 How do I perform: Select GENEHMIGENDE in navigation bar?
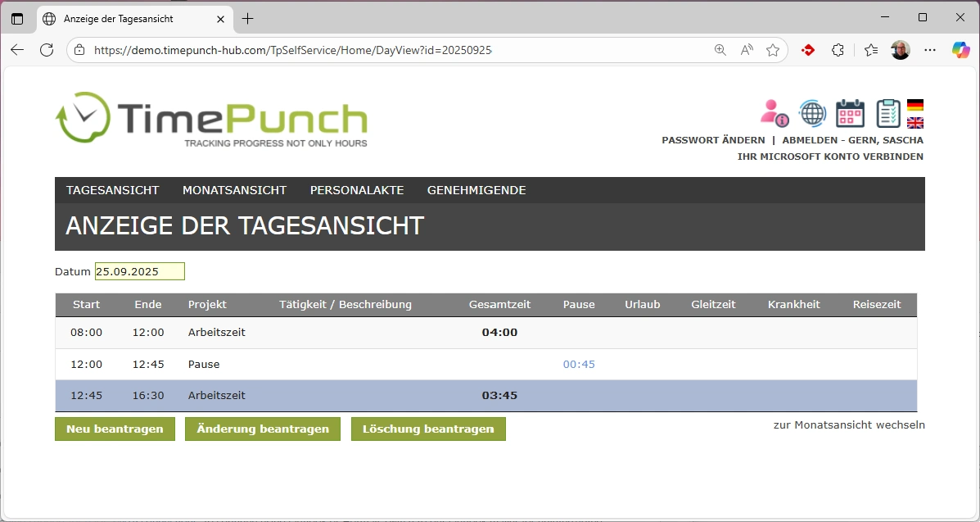click(476, 190)
